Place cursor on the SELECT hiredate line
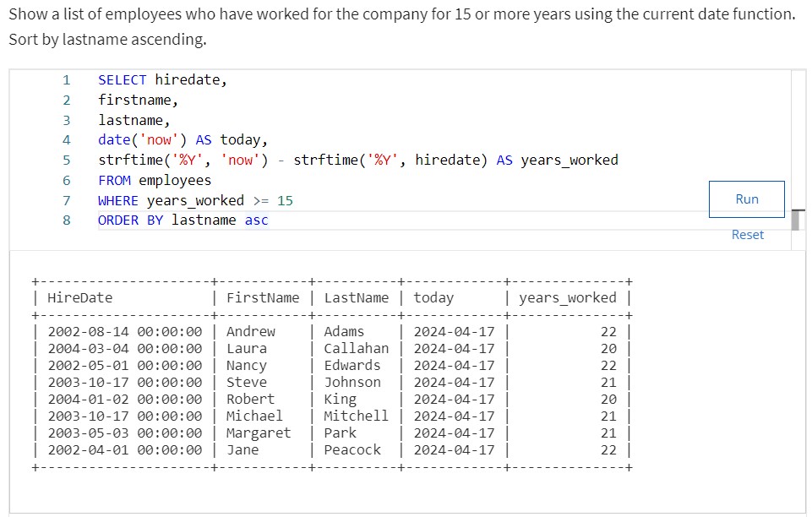 [152, 79]
